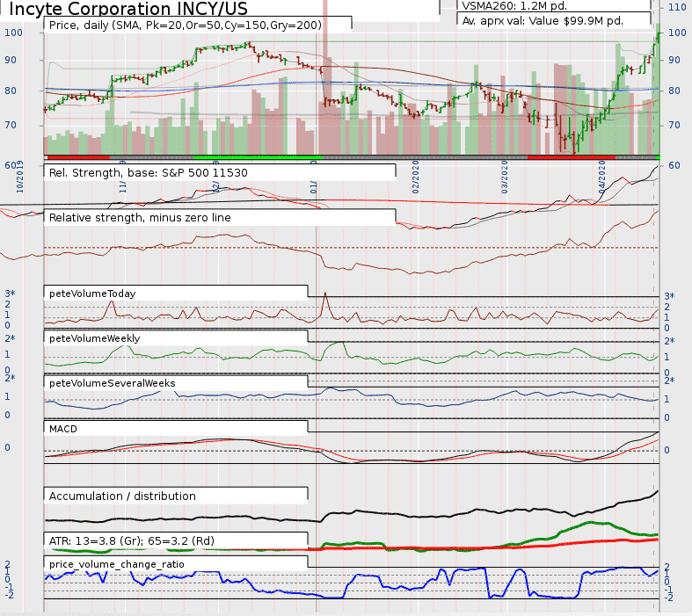Select the '10/2019' date axis label
The width and height of the screenshot is (692, 616).
click(x=20, y=177)
